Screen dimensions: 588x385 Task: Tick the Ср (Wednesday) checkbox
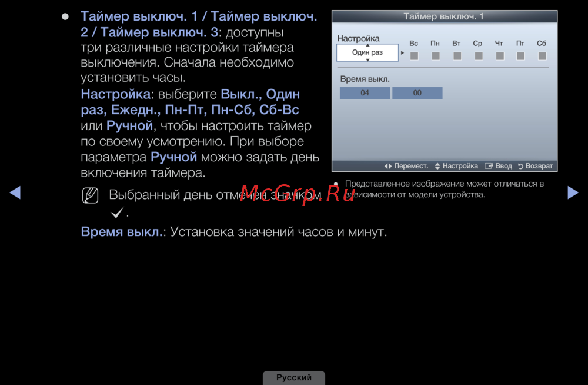click(478, 56)
